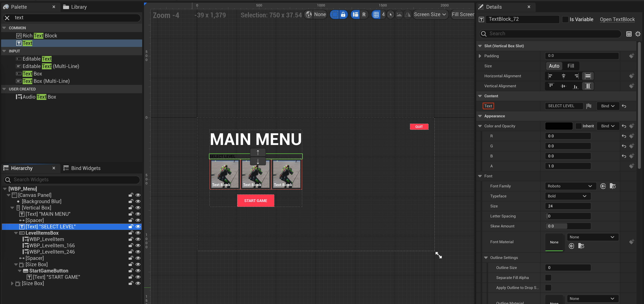This screenshot has height=304, width=644.
Task: Browse to Font Family asset in content browser
Action: point(612,186)
